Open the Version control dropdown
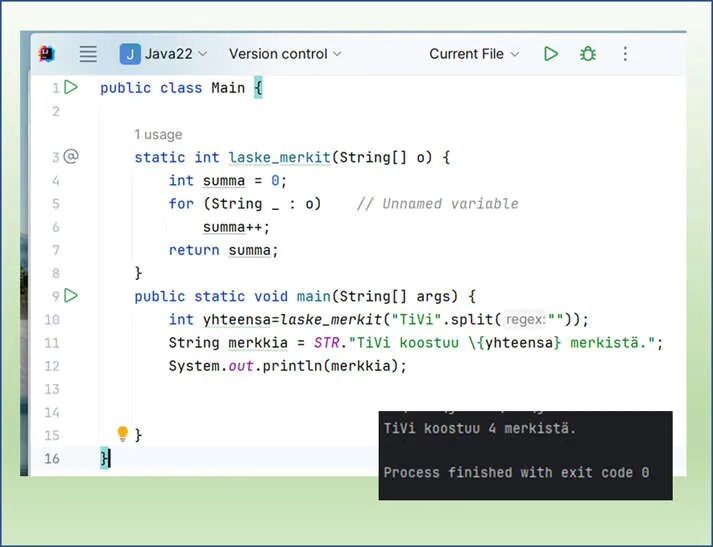This screenshot has width=713, height=547. pos(284,54)
